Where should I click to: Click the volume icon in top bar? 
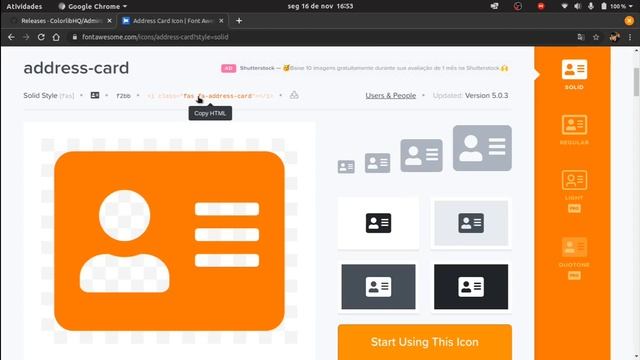pos(577,7)
